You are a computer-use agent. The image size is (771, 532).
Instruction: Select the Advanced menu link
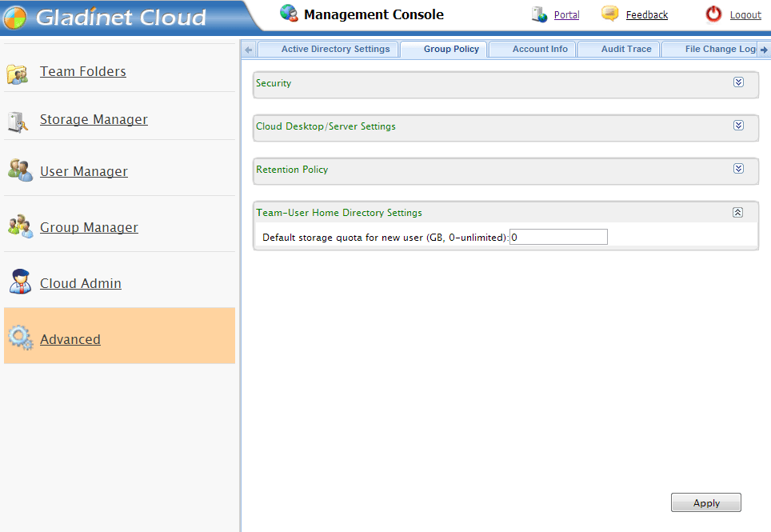coord(70,340)
